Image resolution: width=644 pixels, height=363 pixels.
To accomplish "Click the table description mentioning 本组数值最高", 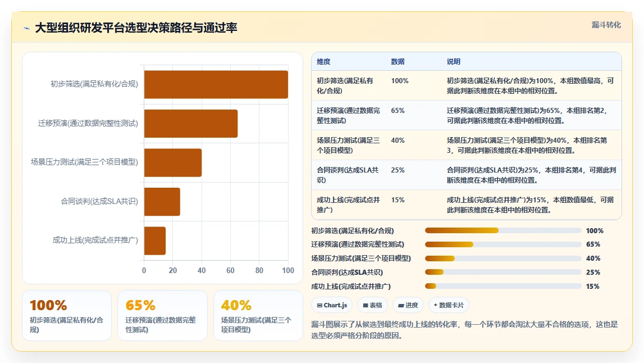I will pos(530,85).
